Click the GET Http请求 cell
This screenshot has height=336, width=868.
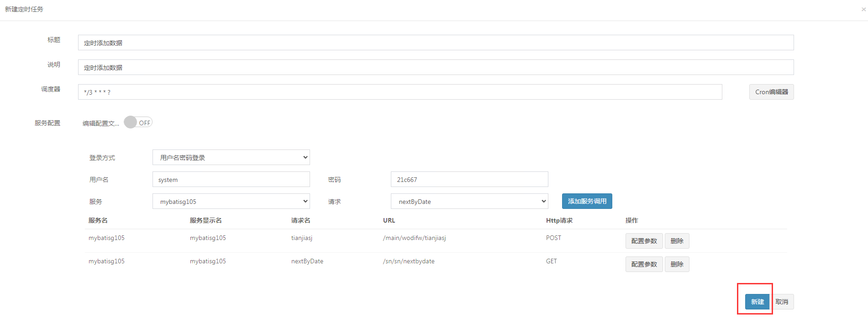551,261
